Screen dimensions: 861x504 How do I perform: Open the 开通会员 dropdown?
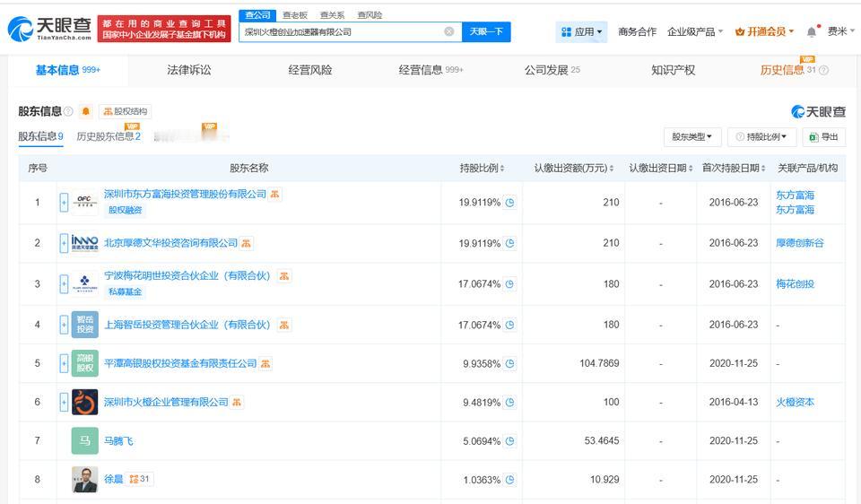click(764, 32)
